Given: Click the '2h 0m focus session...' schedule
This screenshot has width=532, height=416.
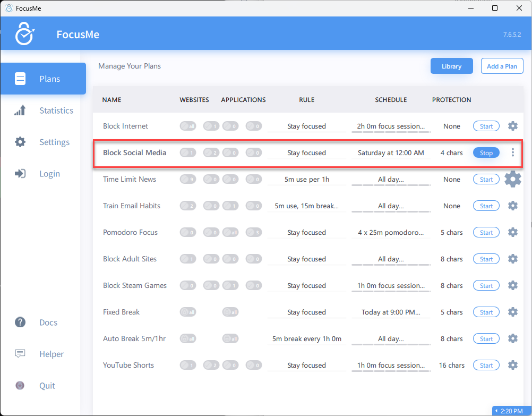Looking at the screenshot, I should pyautogui.click(x=391, y=126).
